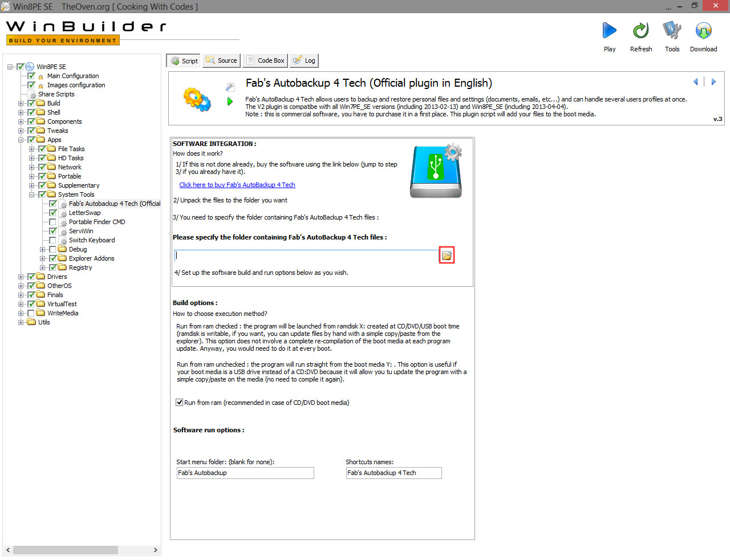
Task: Switch to the Source tab
Action: [221, 60]
